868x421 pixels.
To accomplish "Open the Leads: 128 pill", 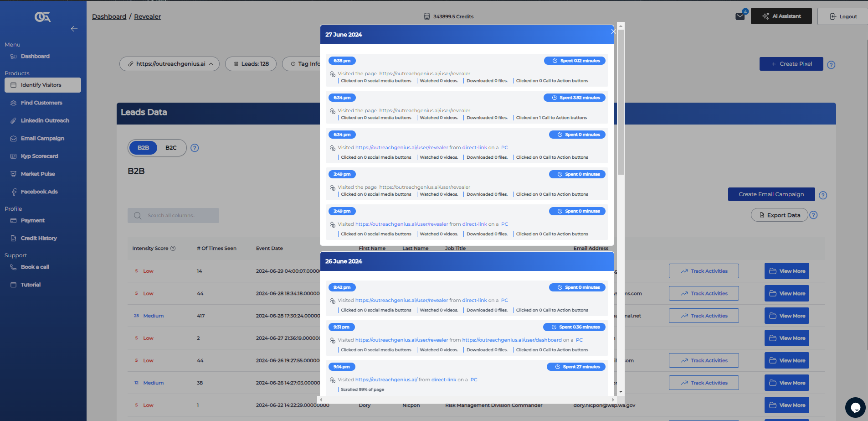I will tap(251, 64).
